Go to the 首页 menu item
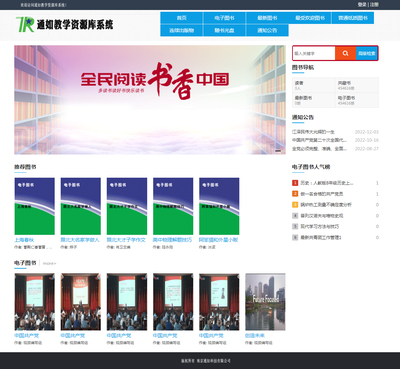This screenshot has width=400, height=369. tap(182, 18)
